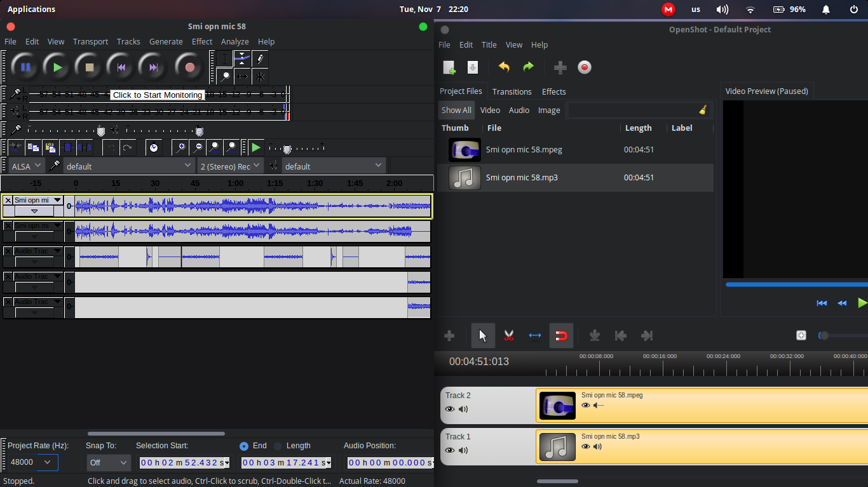The image size is (868, 487).
Task: Filter project files by Audio
Action: coord(519,110)
